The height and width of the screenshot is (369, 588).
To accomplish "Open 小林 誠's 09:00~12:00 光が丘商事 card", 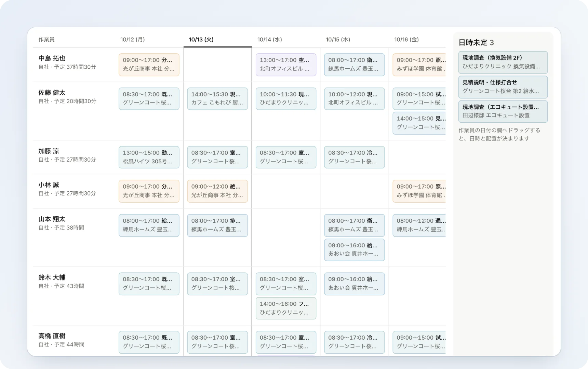I will click(x=217, y=191).
